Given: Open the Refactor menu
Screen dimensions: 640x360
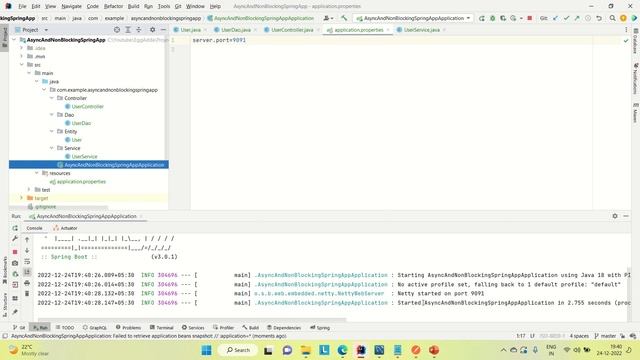Looking at the screenshot, I should pos(113,6).
